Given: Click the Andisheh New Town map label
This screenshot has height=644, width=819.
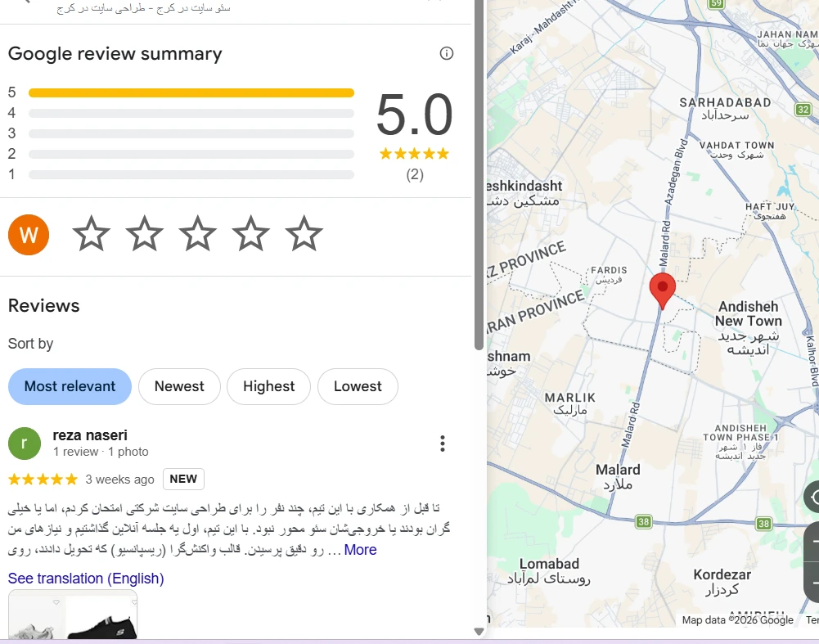Looking at the screenshot, I should click(x=749, y=327).
